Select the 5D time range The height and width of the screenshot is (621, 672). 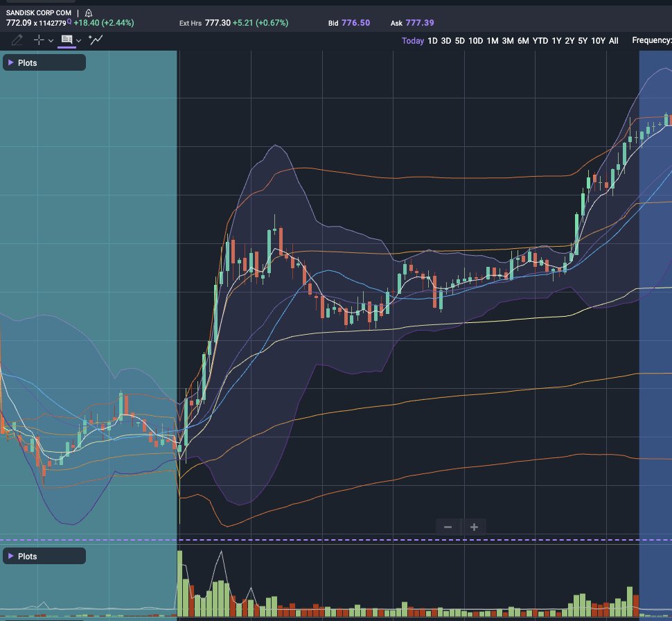460,41
